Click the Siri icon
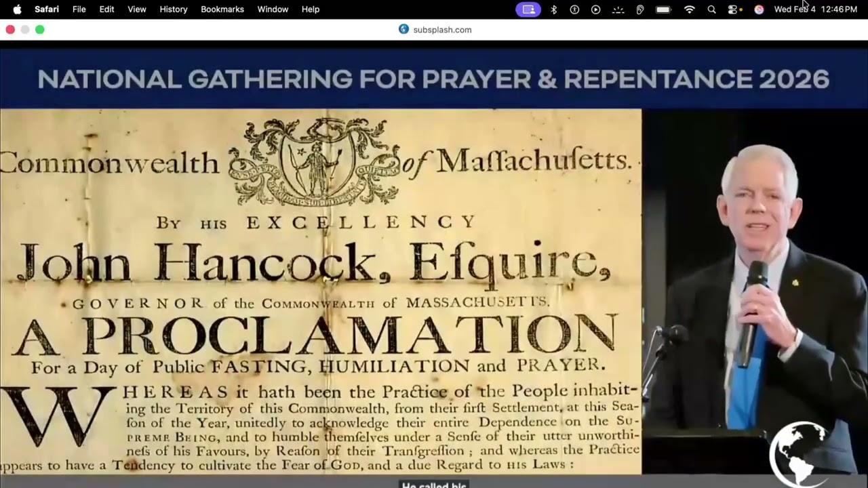Image resolution: width=868 pixels, height=488 pixels. pos(759,9)
